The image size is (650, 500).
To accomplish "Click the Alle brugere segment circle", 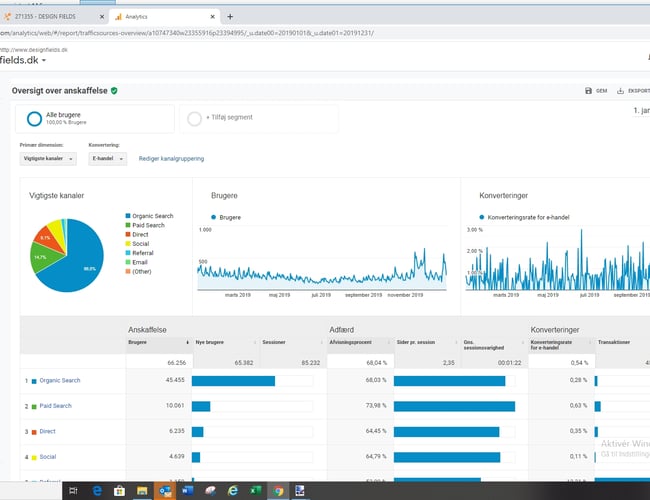I will [33, 119].
